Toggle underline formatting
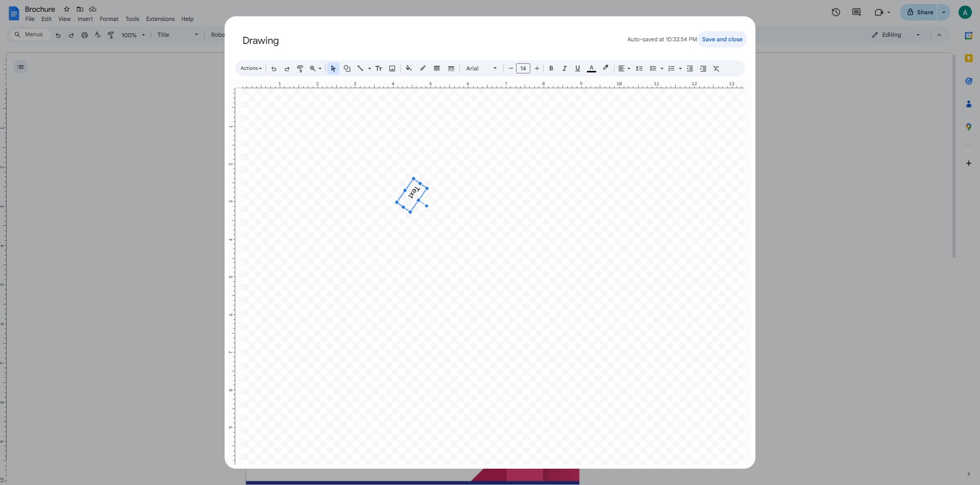The width and height of the screenshot is (980, 485). pos(577,68)
